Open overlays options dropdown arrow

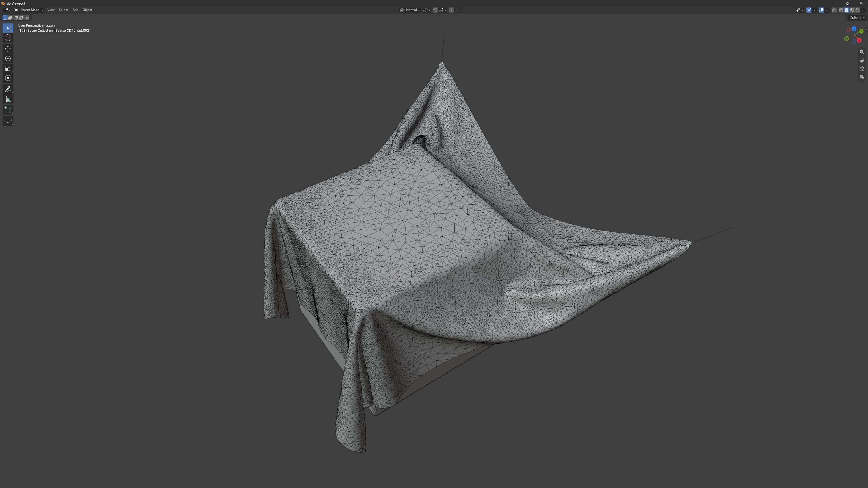[x=827, y=10]
